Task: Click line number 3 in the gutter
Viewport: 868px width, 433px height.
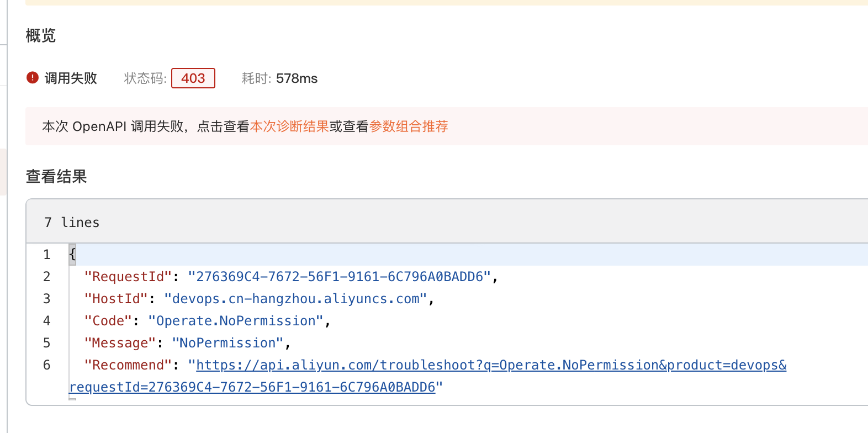Action: pos(47,299)
